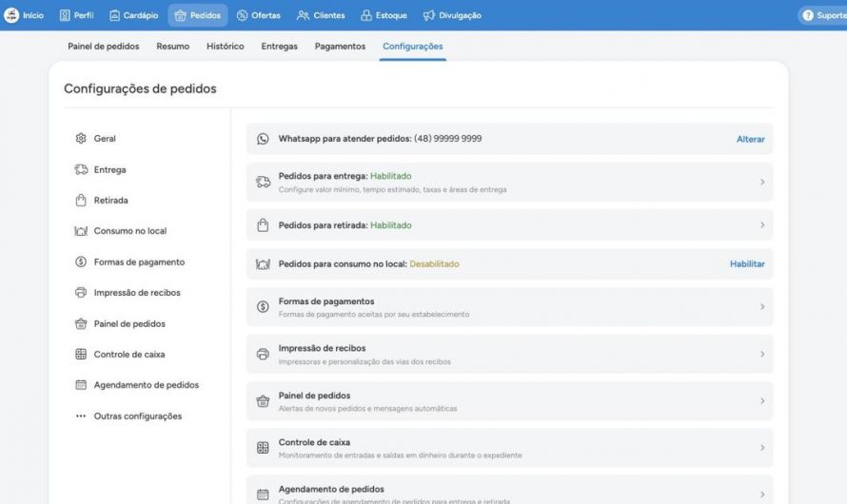
Task: Click the dollar icon in Formas de pagamentos row
Action: [x=263, y=306]
